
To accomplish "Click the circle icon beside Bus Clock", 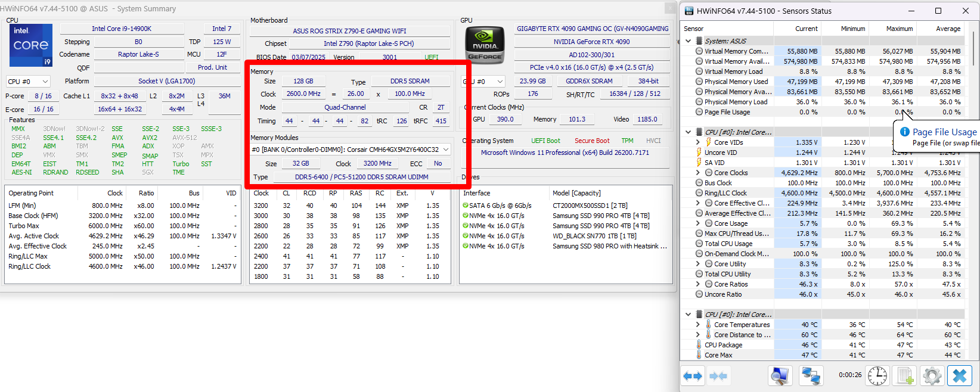I will [699, 183].
